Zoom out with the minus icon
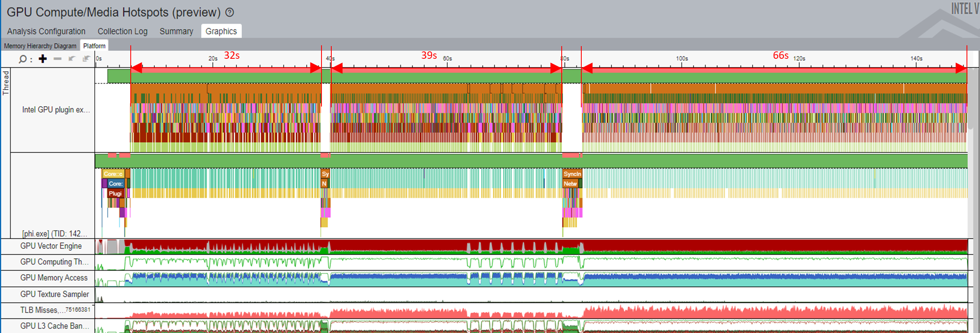Viewport: 980px width, 333px height. tap(58, 59)
